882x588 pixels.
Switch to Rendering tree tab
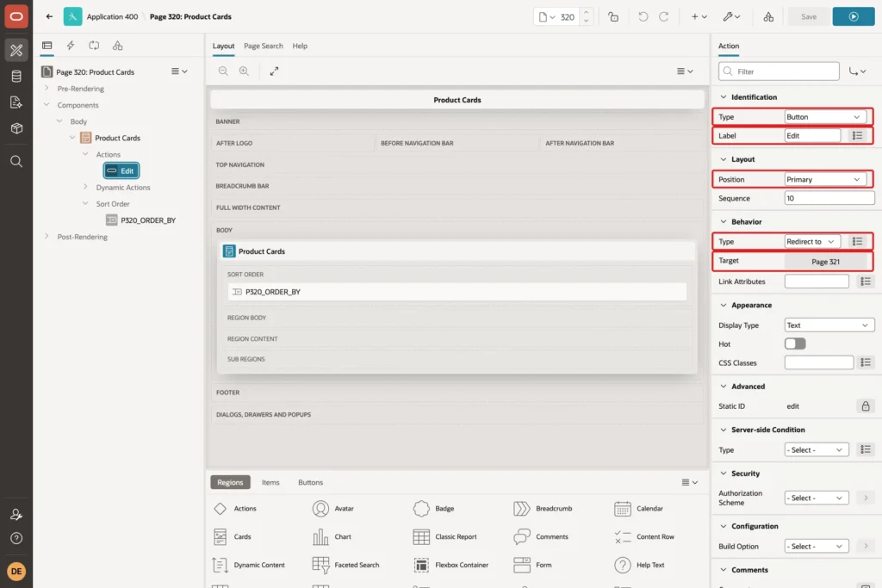pos(47,46)
